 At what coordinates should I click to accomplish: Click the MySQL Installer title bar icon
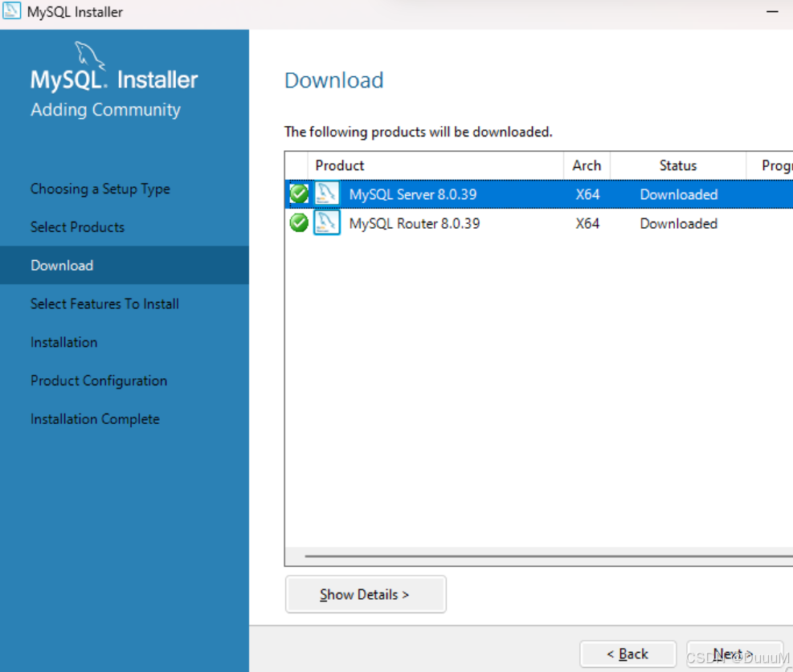pyautogui.click(x=11, y=10)
